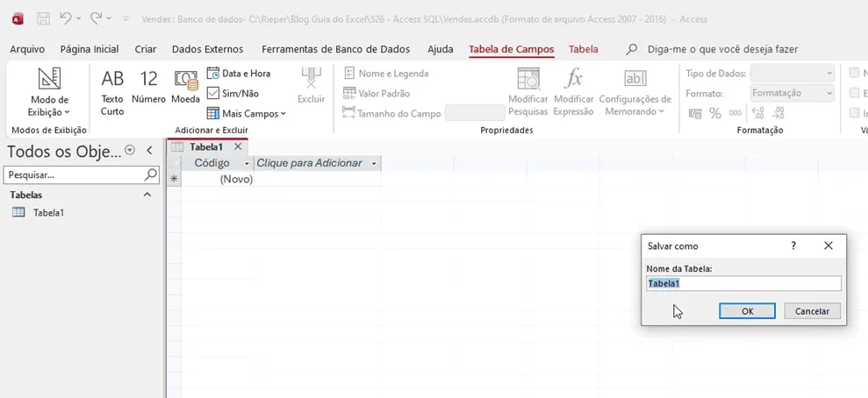Screen dimensions: 868x398
Task: Open Clique para Adicionar column dropdown
Action: (374, 164)
